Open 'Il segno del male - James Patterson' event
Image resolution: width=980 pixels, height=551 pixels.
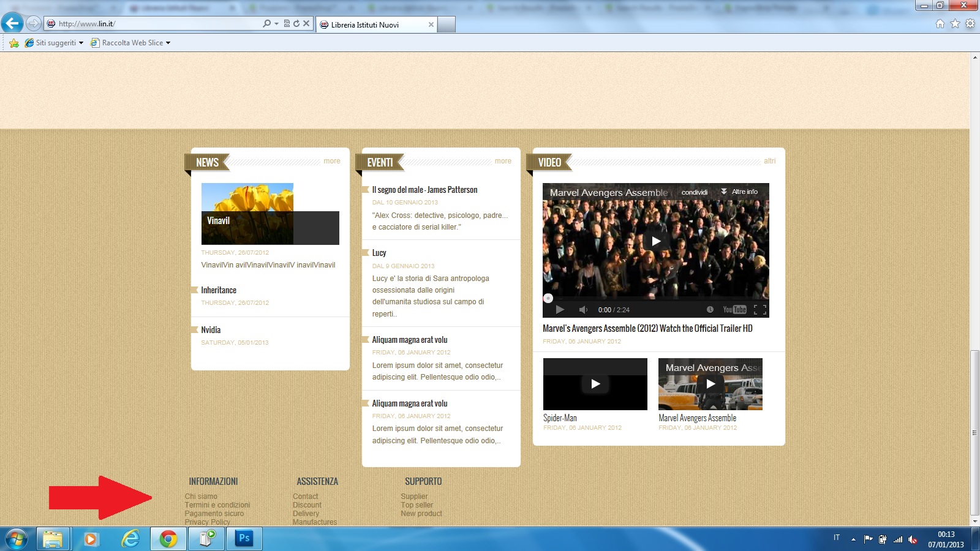click(424, 190)
